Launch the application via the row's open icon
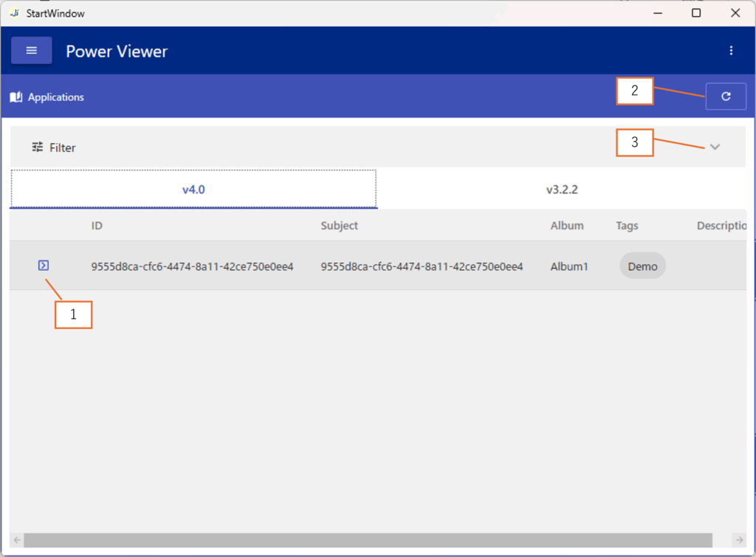The width and height of the screenshot is (756, 557). pyautogui.click(x=44, y=266)
